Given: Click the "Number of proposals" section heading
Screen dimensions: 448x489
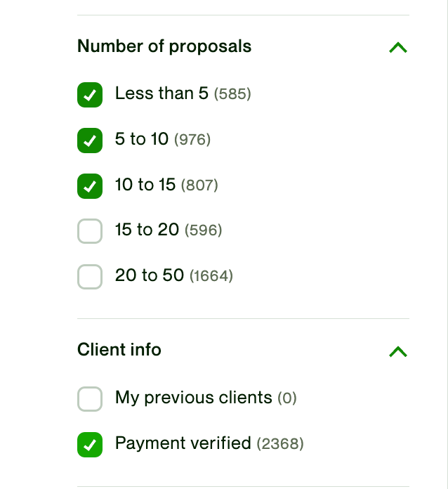Looking at the screenshot, I should point(164,46).
